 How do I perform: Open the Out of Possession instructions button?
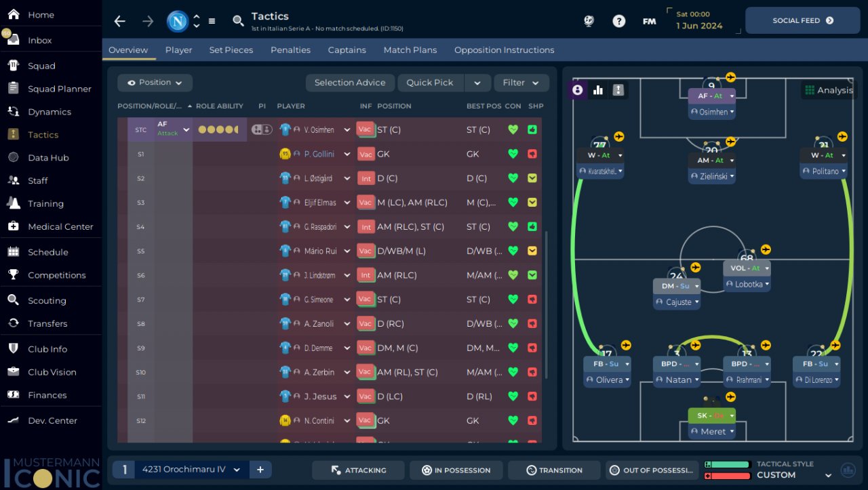pos(652,470)
